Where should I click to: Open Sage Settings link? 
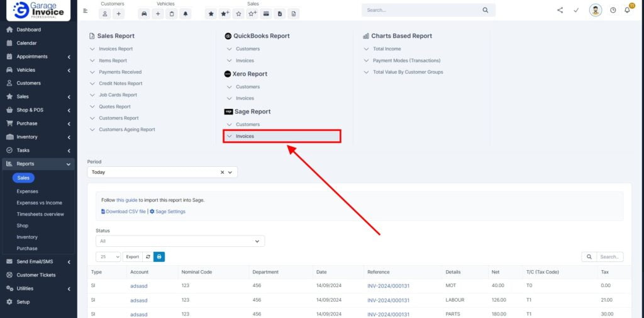pos(167,212)
